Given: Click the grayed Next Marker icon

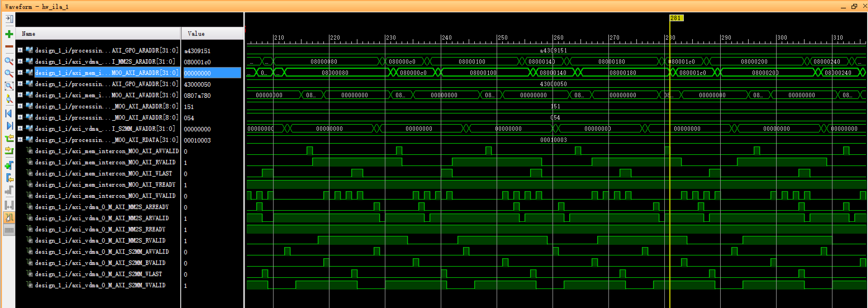Looking at the screenshot, I should (9, 190).
